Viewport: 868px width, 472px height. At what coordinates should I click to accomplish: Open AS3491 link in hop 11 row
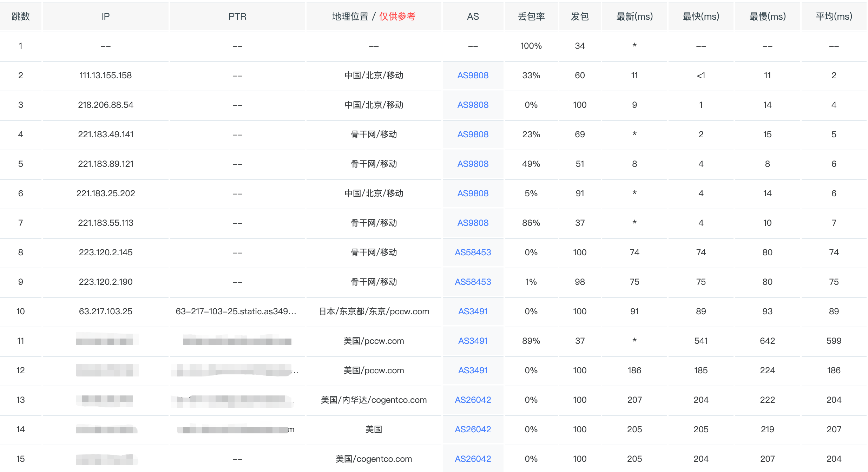[x=473, y=341]
